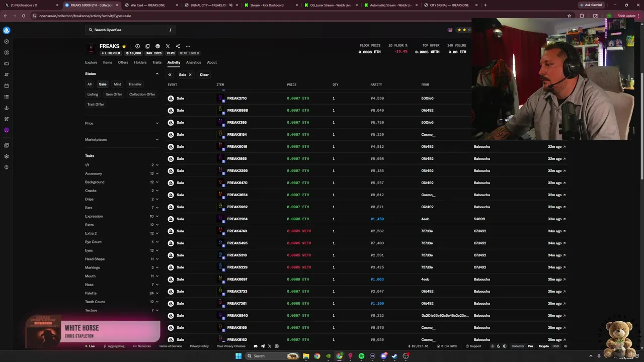Favorite FREAKS with the star icon
This screenshot has height=362, width=644.
[x=124, y=46]
